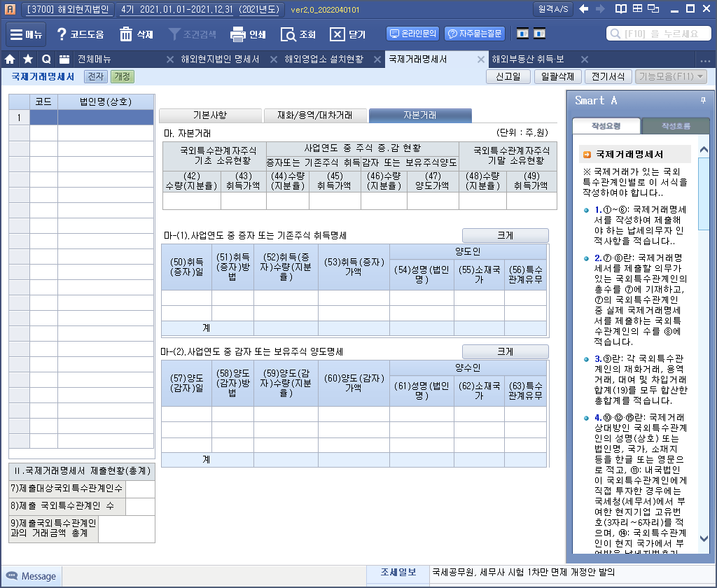Screen dimensions: 717x588
Task: Click the 조세일보 news headline
Action: click(524, 572)
